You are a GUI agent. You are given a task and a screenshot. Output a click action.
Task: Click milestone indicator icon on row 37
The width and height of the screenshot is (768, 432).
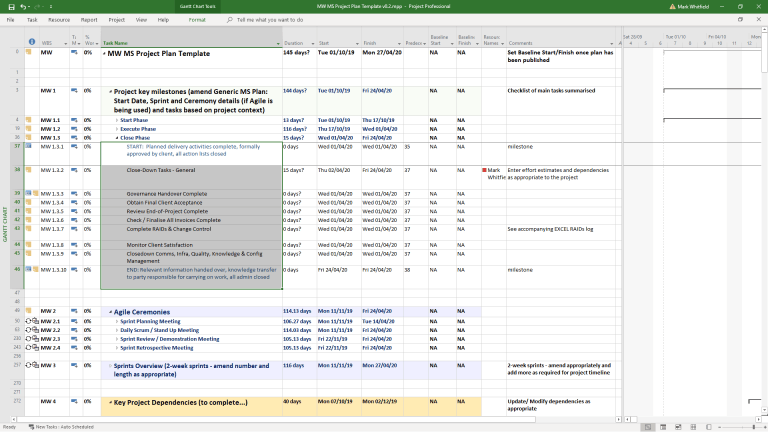29,146
